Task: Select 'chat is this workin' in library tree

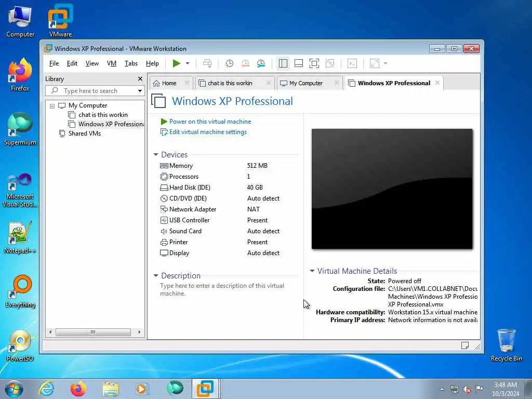Action: point(103,115)
